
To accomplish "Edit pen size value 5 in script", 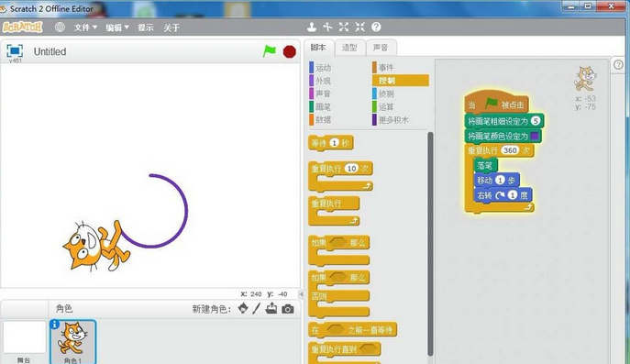I will pos(536,120).
